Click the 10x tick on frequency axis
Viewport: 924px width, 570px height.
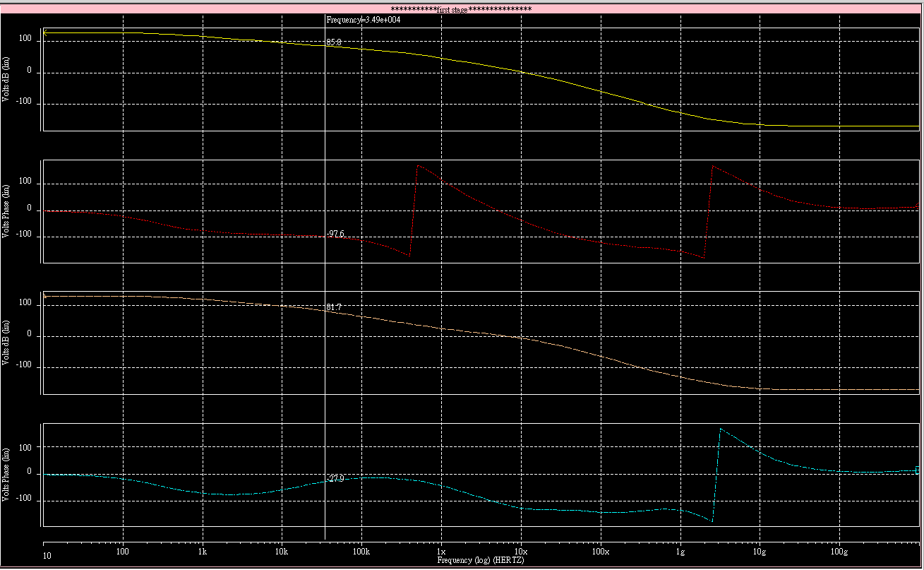521,551
